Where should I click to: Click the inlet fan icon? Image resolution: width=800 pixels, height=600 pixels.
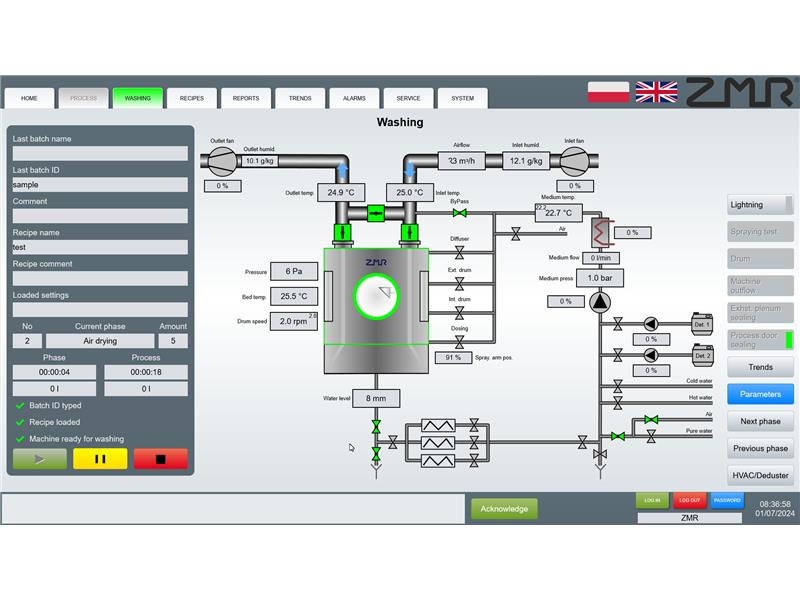click(x=573, y=161)
